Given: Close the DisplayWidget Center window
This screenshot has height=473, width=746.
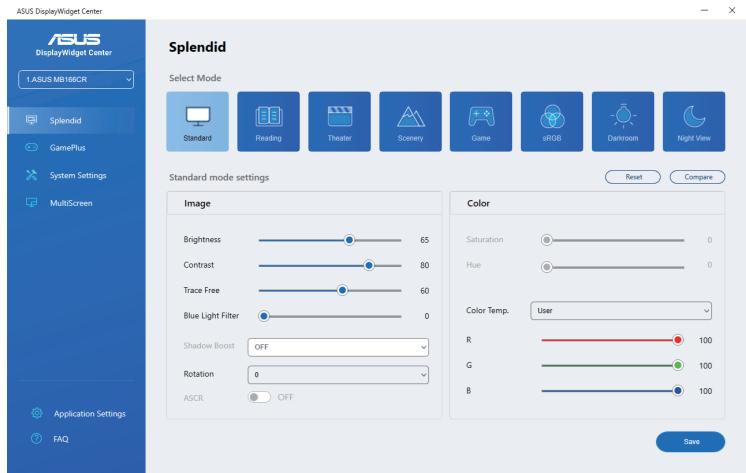Looking at the screenshot, I should click(x=732, y=10).
